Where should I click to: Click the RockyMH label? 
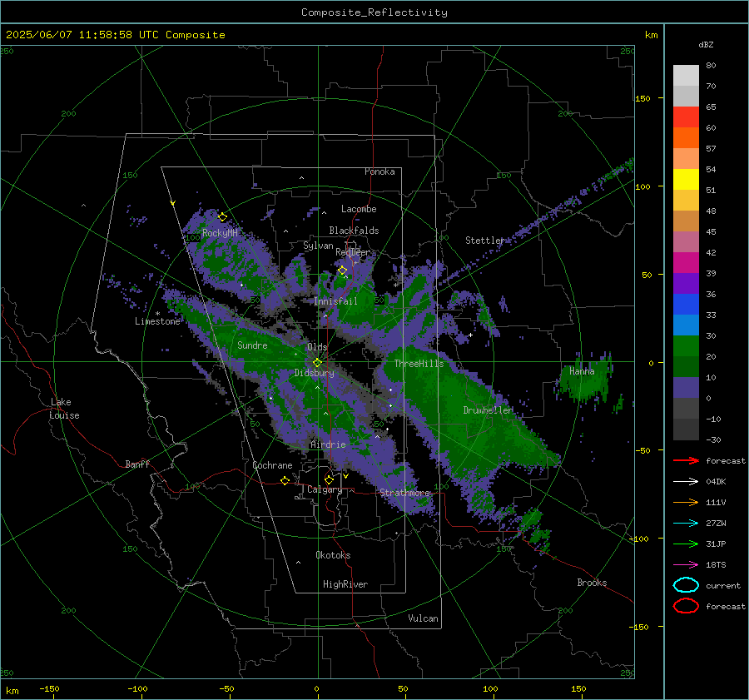coord(220,233)
